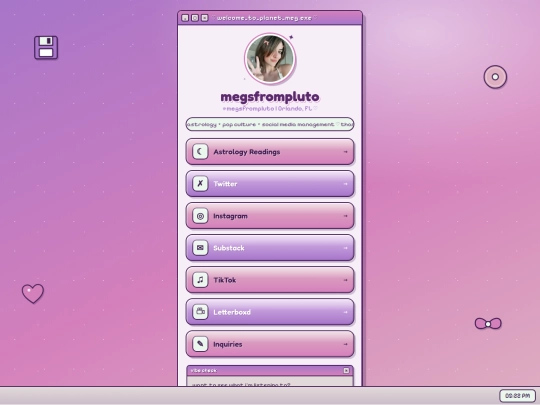Click the music note icon on TikTok

[200, 280]
